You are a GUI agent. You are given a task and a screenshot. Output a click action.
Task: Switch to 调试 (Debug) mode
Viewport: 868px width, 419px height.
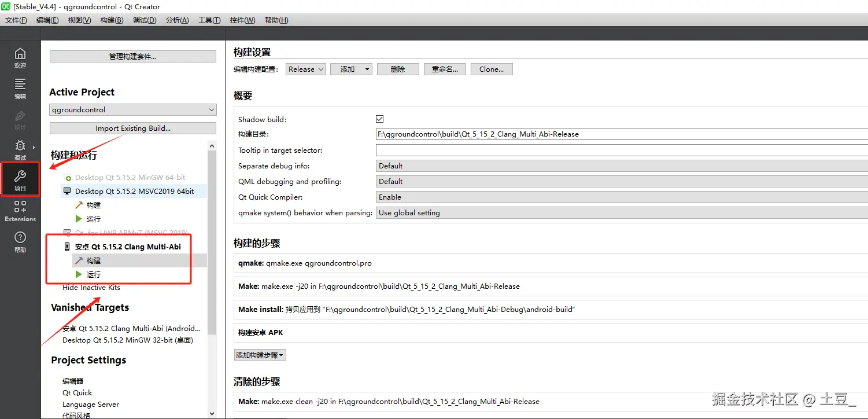coord(20,150)
